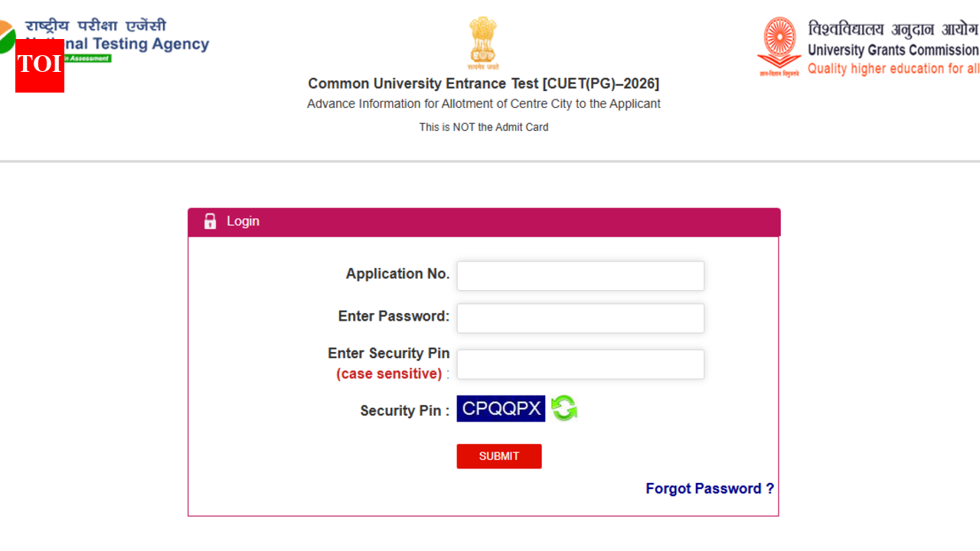Refresh the security pin captcha
This screenshot has height=551, width=980.
pos(564,408)
